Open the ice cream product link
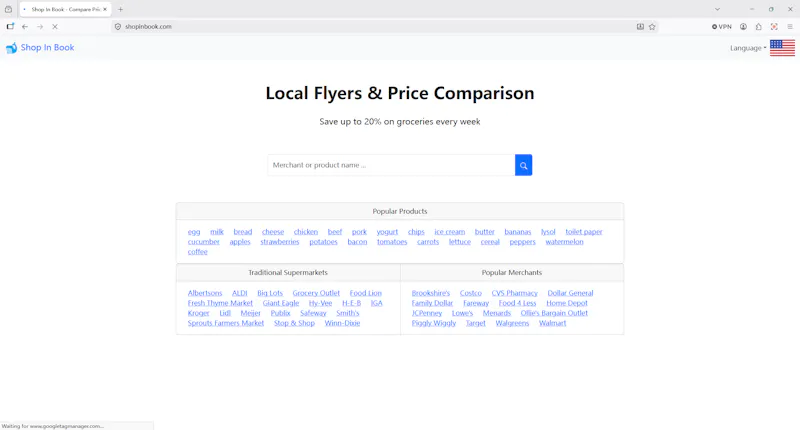The width and height of the screenshot is (800, 430). pyautogui.click(x=449, y=232)
